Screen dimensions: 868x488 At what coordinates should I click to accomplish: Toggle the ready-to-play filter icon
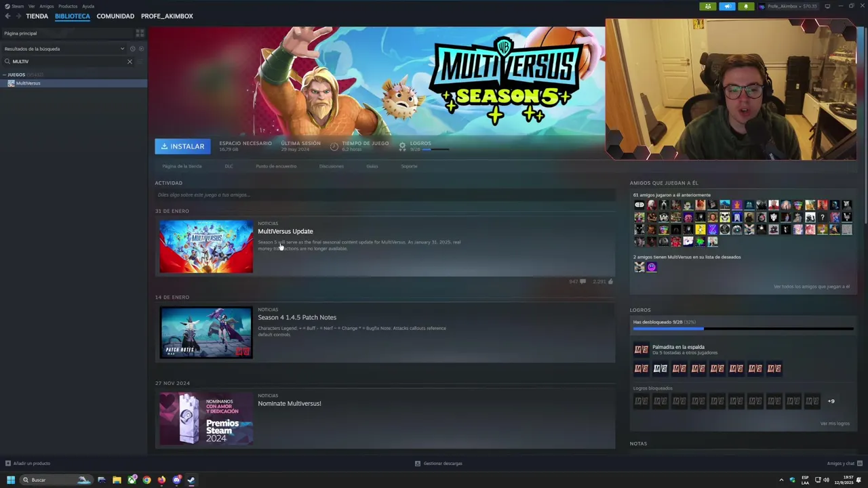pos(140,49)
